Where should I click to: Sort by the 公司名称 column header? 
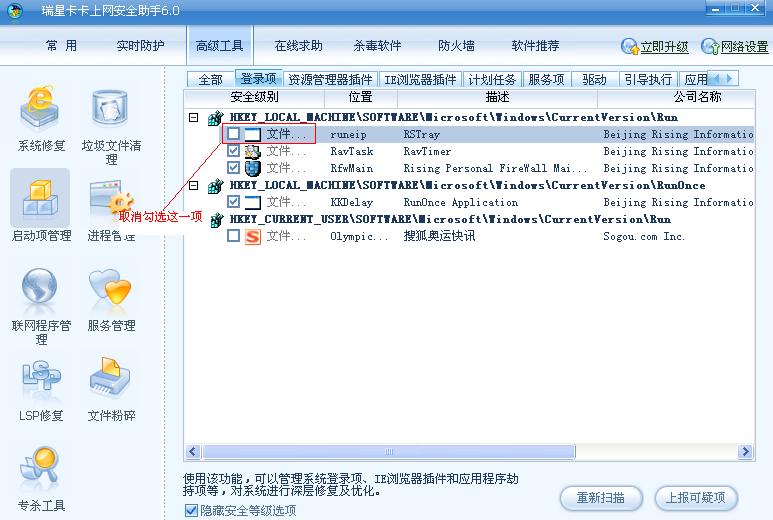click(697, 97)
